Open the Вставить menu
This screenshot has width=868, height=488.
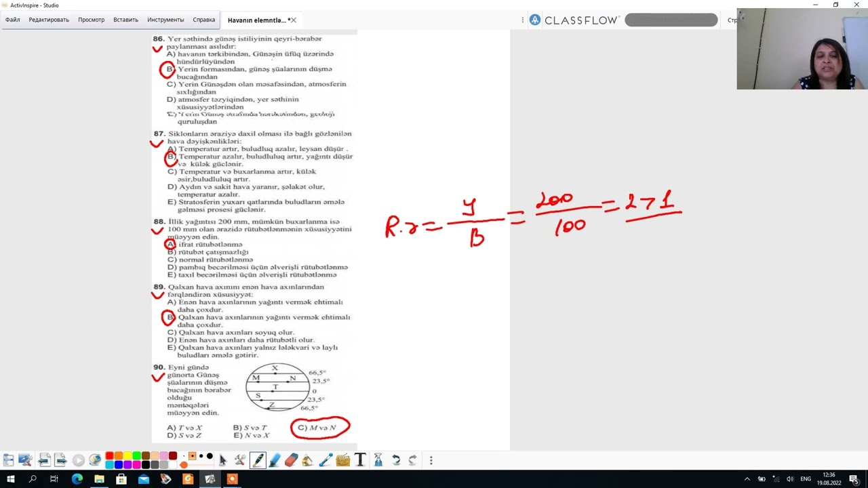point(125,20)
